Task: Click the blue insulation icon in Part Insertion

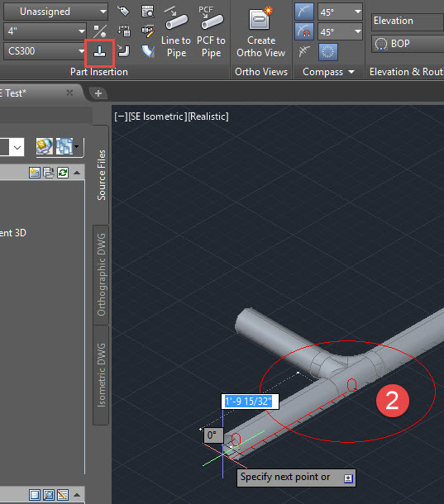Action: tap(148, 51)
